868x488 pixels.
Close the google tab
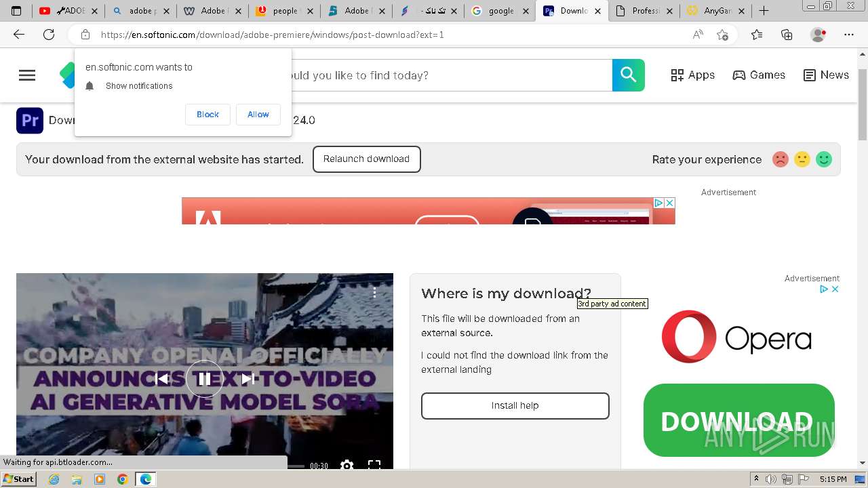tap(526, 11)
